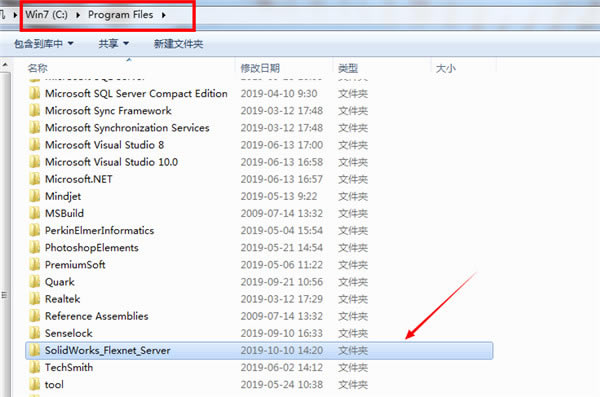Click date 2019-05-04 15:54 of PerkinElmerInformatics
The width and height of the screenshot is (600, 397).
tap(282, 230)
